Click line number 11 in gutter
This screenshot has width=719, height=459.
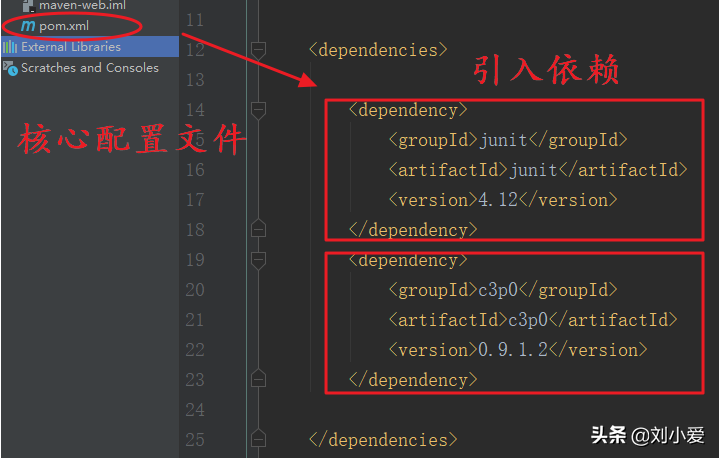tap(195, 20)
